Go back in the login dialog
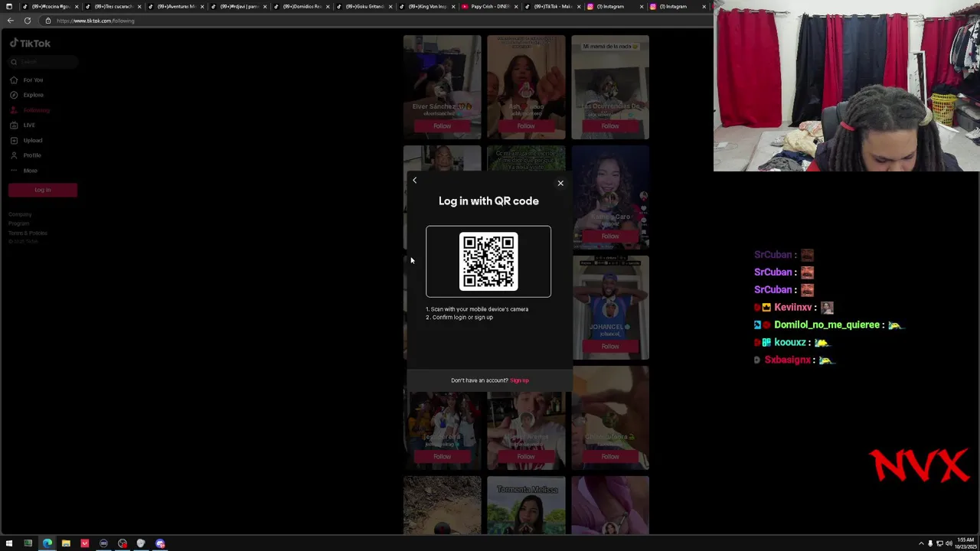Viewport: 980px width, 551px height. pyautogui.click(x=414, y=181)
